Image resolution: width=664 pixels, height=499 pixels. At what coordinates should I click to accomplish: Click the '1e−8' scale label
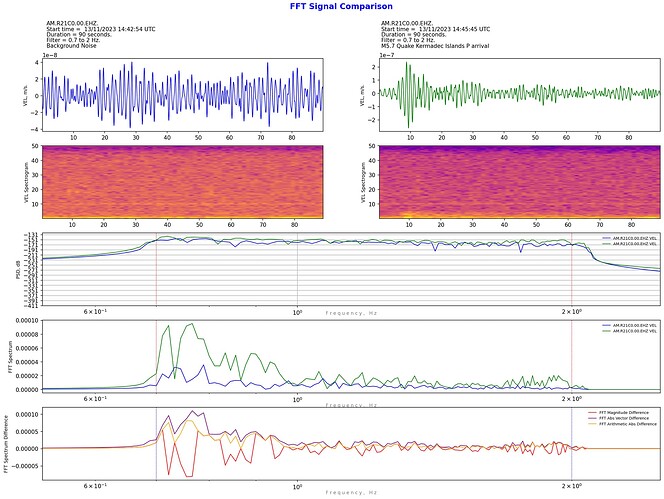click(x=50, y=55)
